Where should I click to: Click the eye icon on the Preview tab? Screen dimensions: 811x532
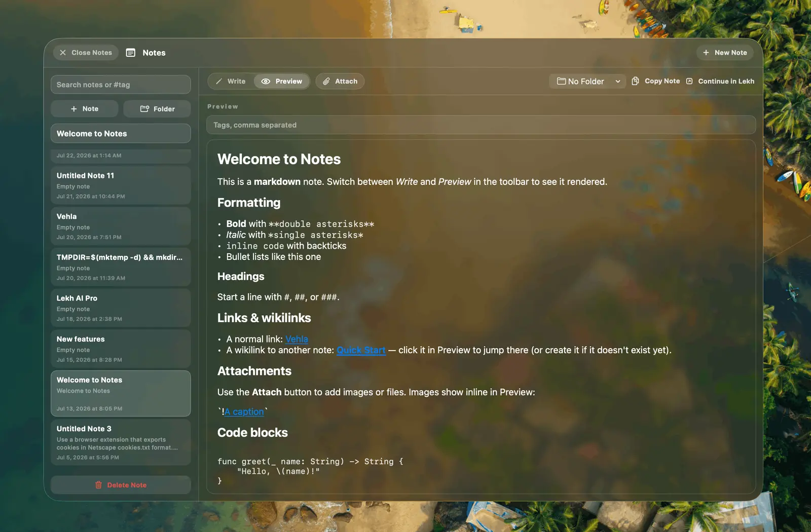click(266, 81)
